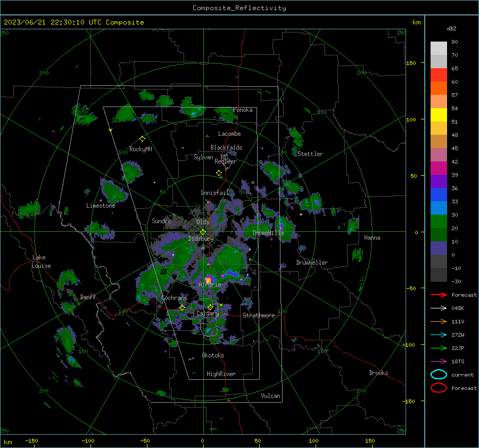Pick the red 60-65 dBZ color swatch
The height and width of the screenshot is (448, 479).
pos(439,75)
